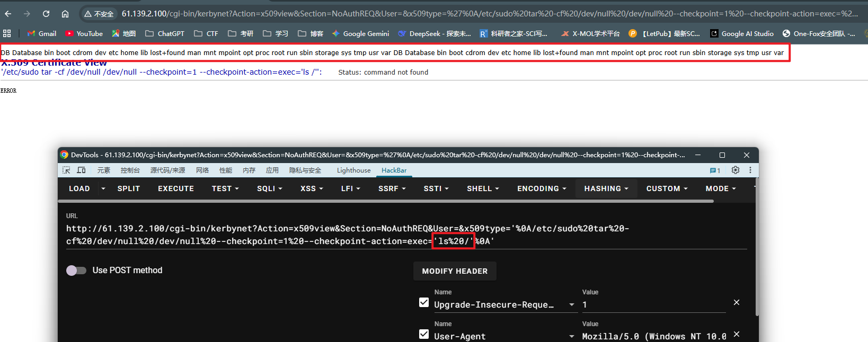Open the 地图 maps bookmark
The height and width of the screenshot is (342, 868).
click(123, 33)
